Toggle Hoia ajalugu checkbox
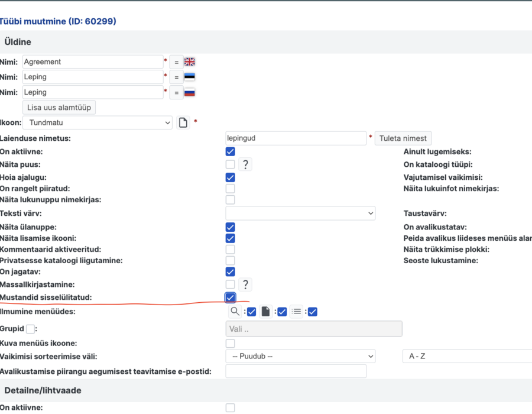The width and height of the screenshot is (532, 414). point(231,177)
